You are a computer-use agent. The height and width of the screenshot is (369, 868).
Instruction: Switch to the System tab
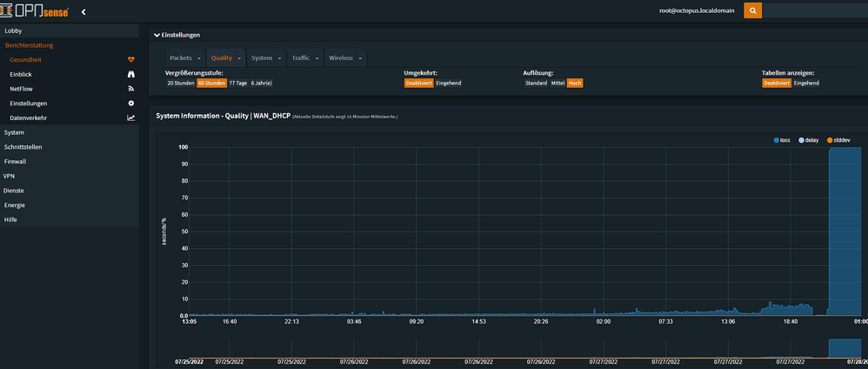coord(262,57)
